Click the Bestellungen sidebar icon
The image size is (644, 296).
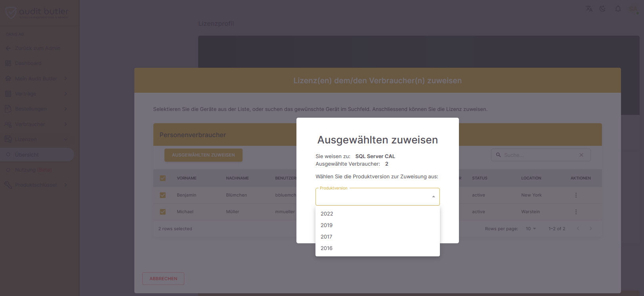tap(8, 109)
